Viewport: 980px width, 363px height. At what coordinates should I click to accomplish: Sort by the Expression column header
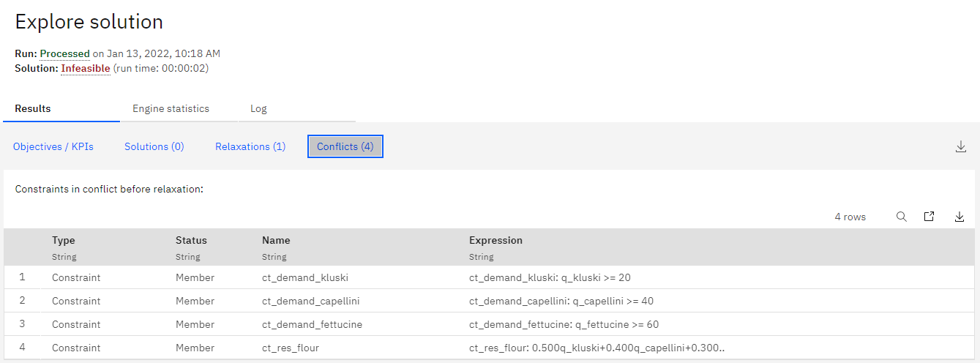click(496, 240)
